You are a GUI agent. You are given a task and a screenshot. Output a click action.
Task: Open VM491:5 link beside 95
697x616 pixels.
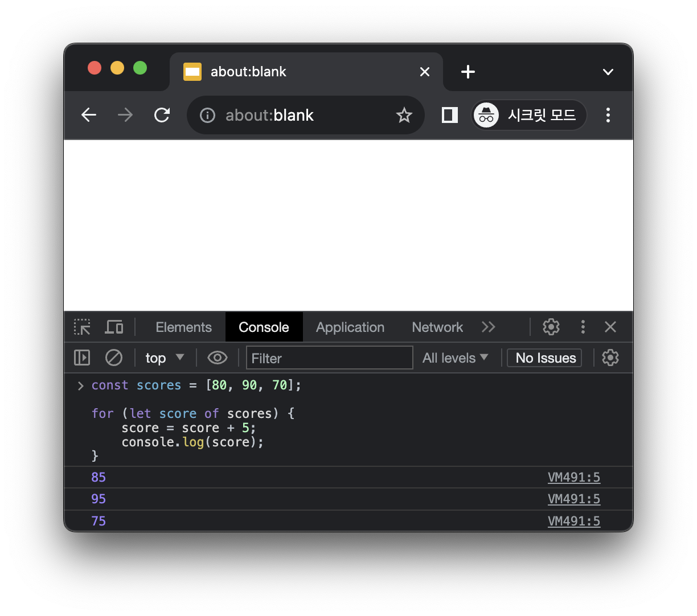pyautogui.click(x=574, y=499)
